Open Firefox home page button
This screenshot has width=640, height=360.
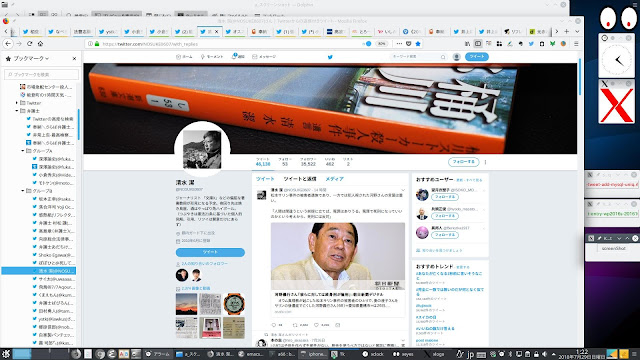pyautogui.click(x=40, y=44)
